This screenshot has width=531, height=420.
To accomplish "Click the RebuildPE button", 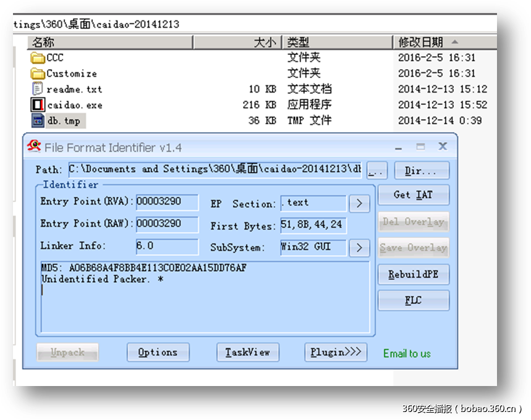I will [413, 274].
